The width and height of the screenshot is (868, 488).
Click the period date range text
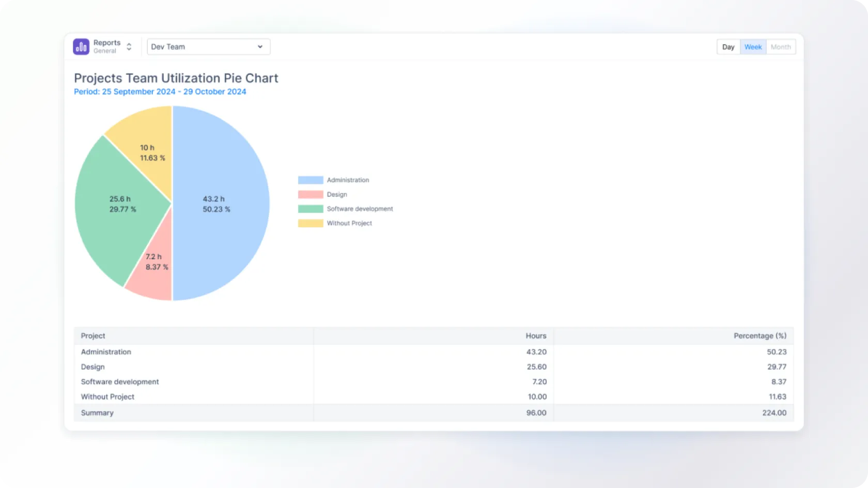(x=160, y=91)
